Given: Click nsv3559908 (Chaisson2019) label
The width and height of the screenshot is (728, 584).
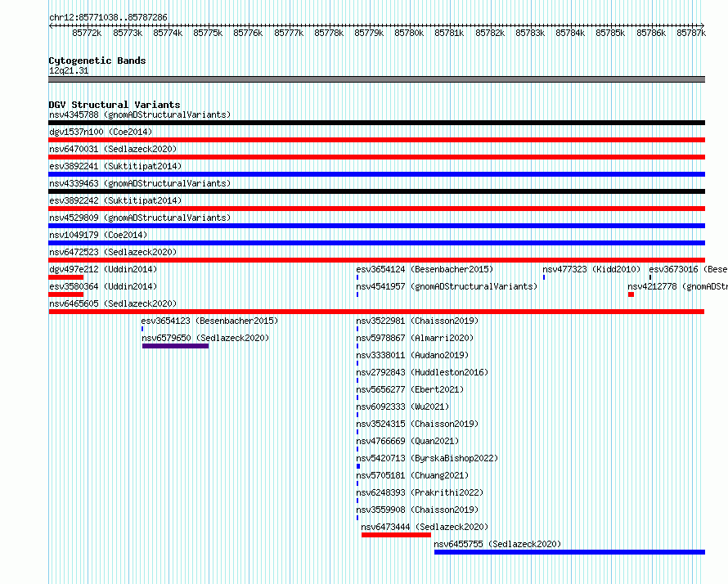Looking at the screenshot, I should (x=417, y=510).
